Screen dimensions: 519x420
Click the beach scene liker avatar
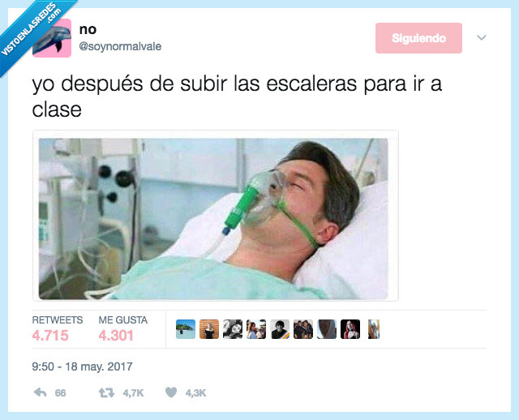pos(186,329)
